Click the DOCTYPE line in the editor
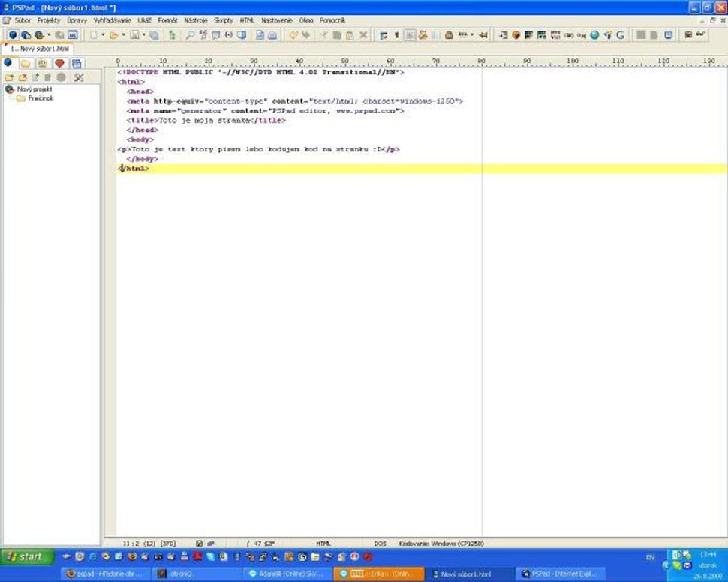The width and height of the screenshot is (728, 582). 260,73
